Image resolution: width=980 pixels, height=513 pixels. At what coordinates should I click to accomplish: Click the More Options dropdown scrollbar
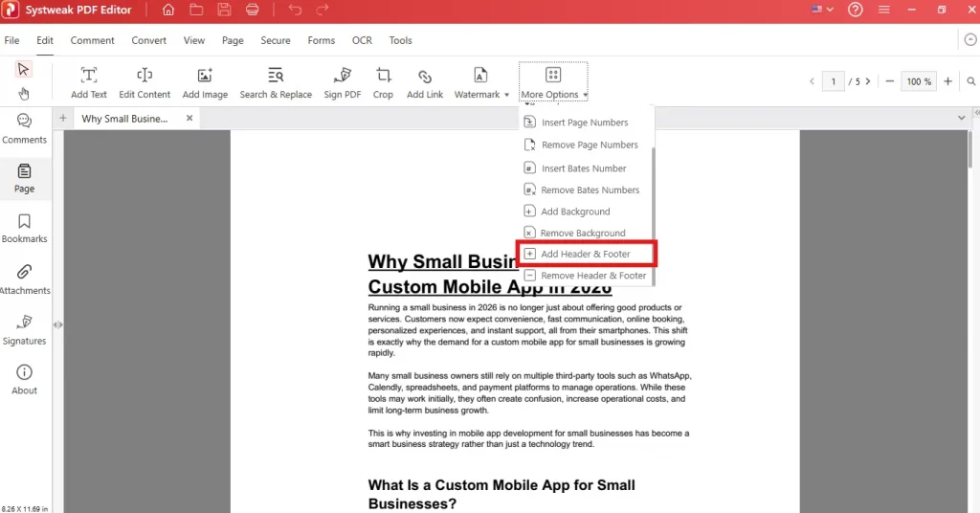click(653, 215)
